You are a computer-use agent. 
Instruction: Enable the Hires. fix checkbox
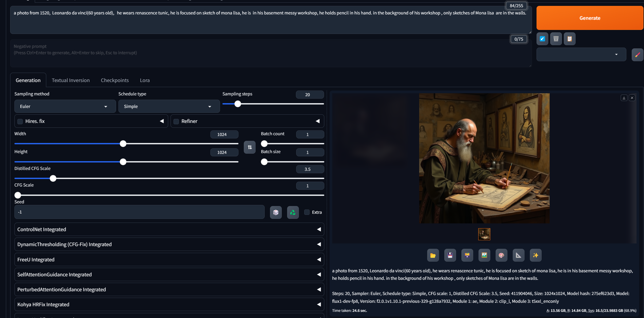[x=20, y=122]
